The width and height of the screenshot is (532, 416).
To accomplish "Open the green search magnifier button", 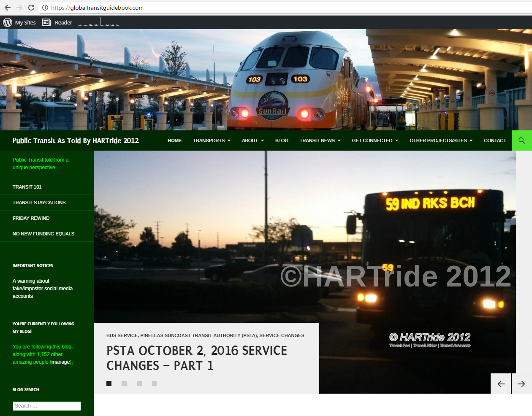I will click(521, 140).
